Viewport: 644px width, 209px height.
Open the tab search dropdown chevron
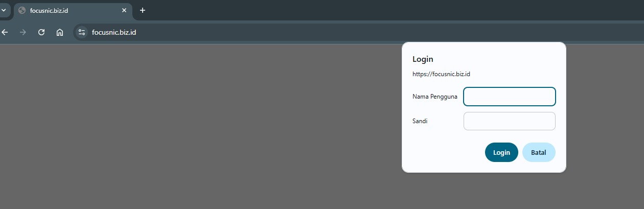pyautogui.click(x=3, y=10)
